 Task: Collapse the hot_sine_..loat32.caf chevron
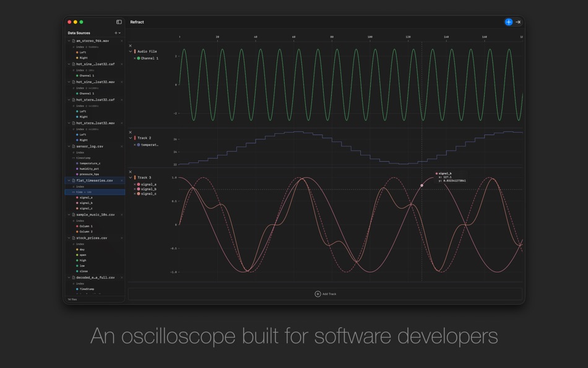(69, 64)
